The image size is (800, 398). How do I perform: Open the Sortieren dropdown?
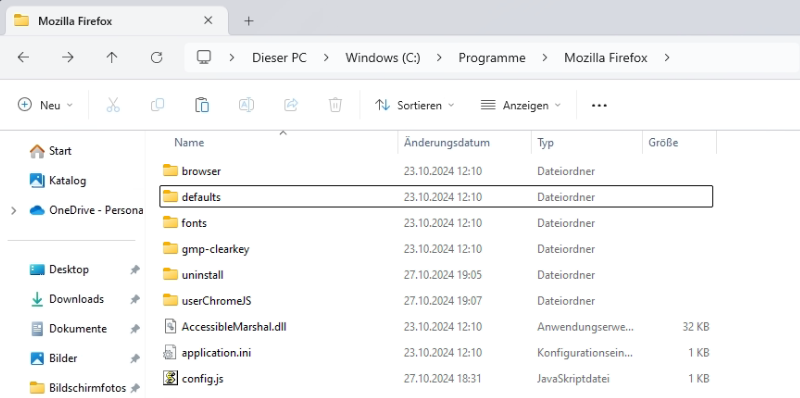pyautogui.click(x=414, y=105)
